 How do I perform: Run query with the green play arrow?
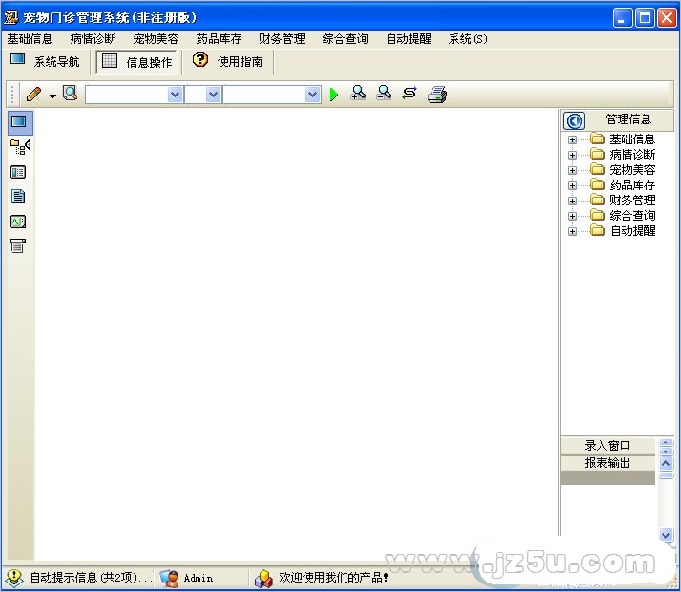[334, 94]
